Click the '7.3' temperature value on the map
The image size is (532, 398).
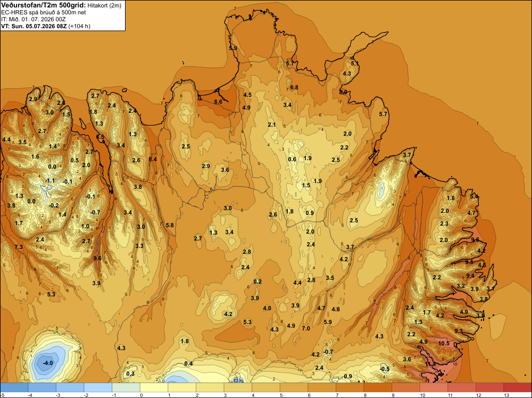pyautogui.click(x=18, y=247)
